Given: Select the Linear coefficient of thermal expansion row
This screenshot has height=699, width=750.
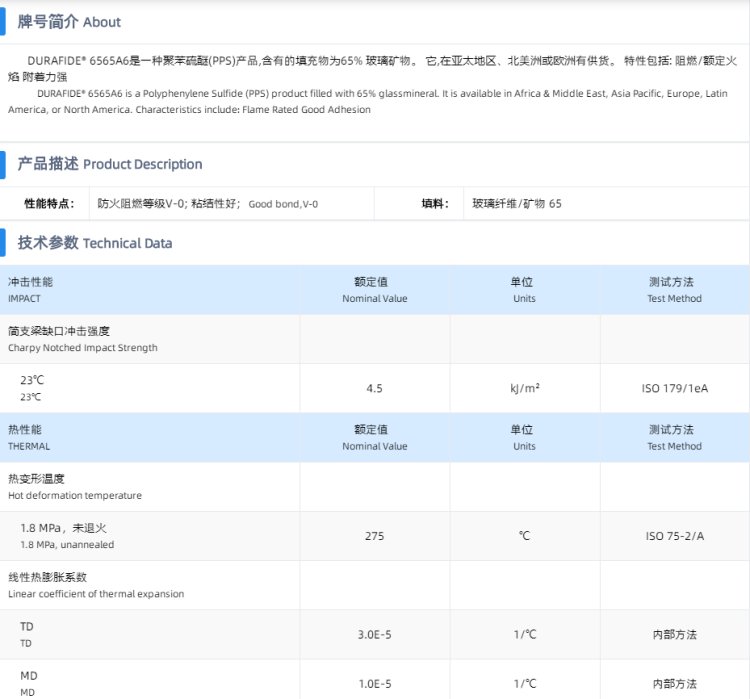Looking at the screenshot, I should (96, 585).
